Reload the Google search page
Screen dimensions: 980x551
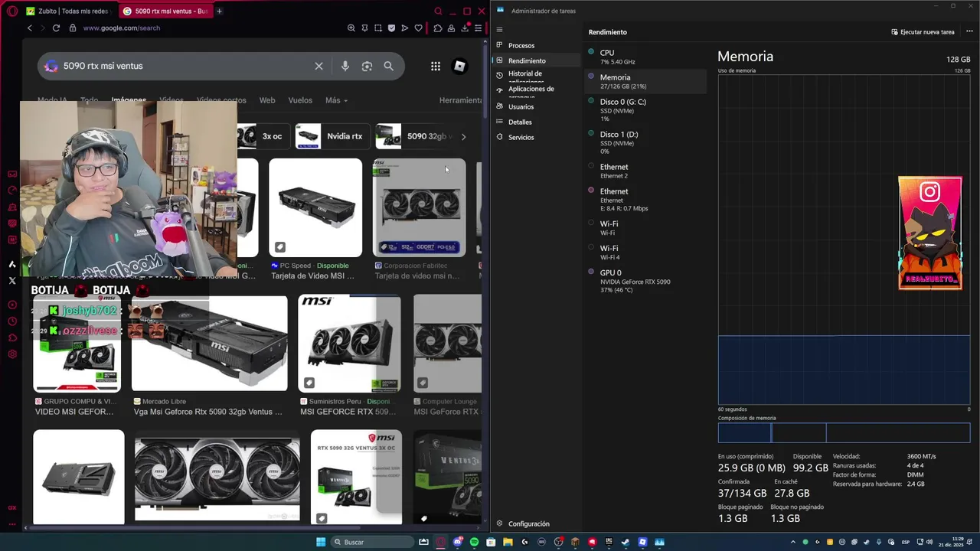[56, 28]
